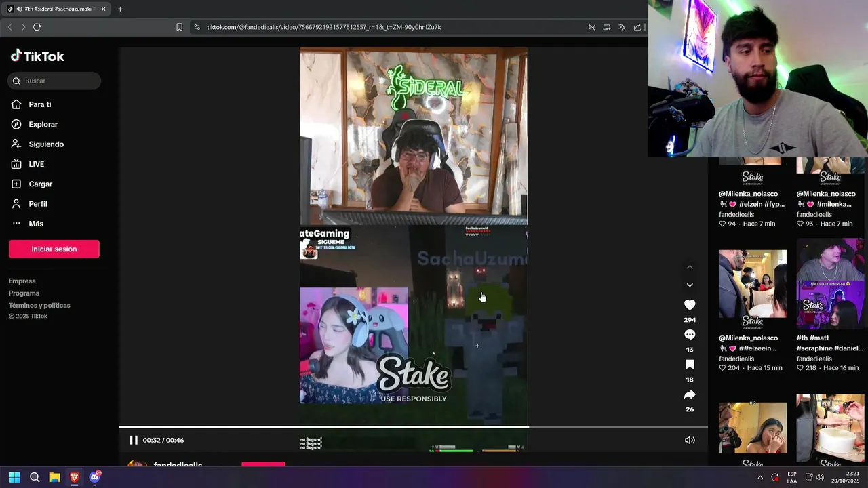This screenshot has width=868, height=488.
Task: View site information icon in address bar
Action: pyautogui.click(x=197, y=27)
